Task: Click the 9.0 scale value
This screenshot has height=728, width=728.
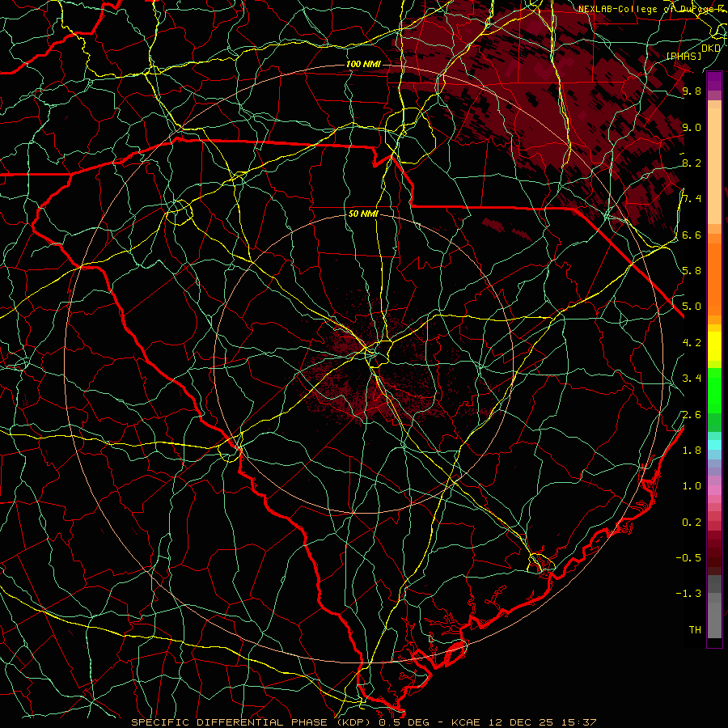Action: click(x=692, y=127)
